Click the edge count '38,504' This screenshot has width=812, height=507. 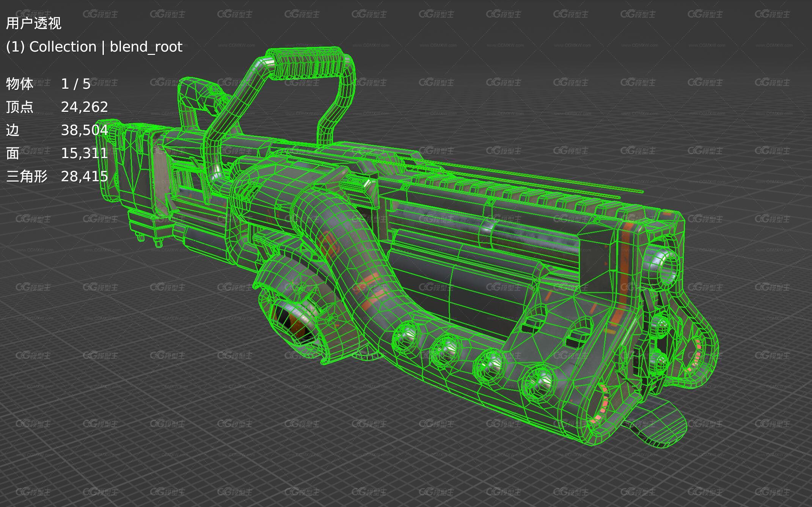point(85,130)
